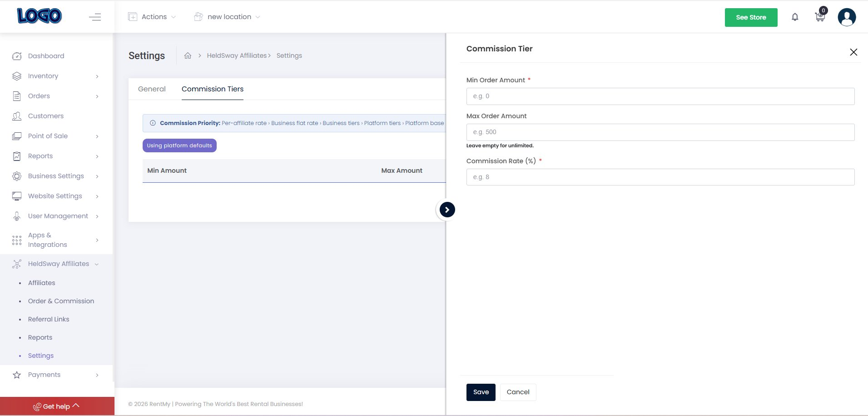Open the Dashboard menu item
This screenshot has height=416, width=868.
tap(46, 56)
